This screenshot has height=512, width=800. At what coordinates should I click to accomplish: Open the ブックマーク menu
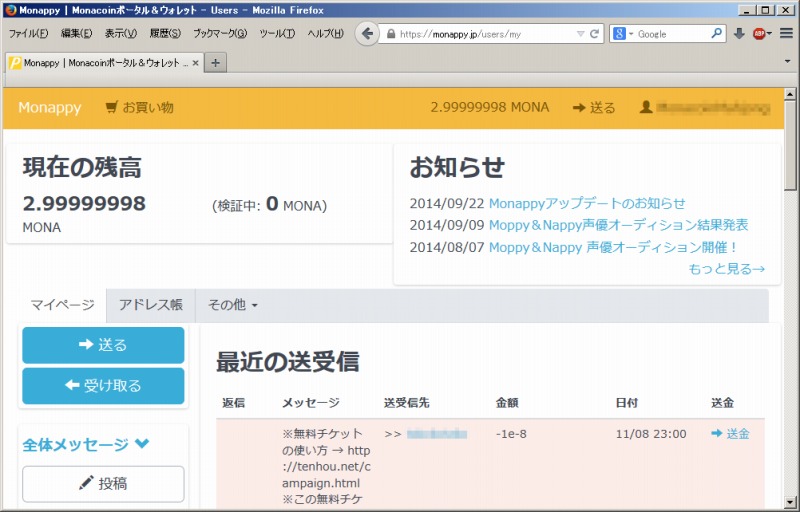(220, 34)
